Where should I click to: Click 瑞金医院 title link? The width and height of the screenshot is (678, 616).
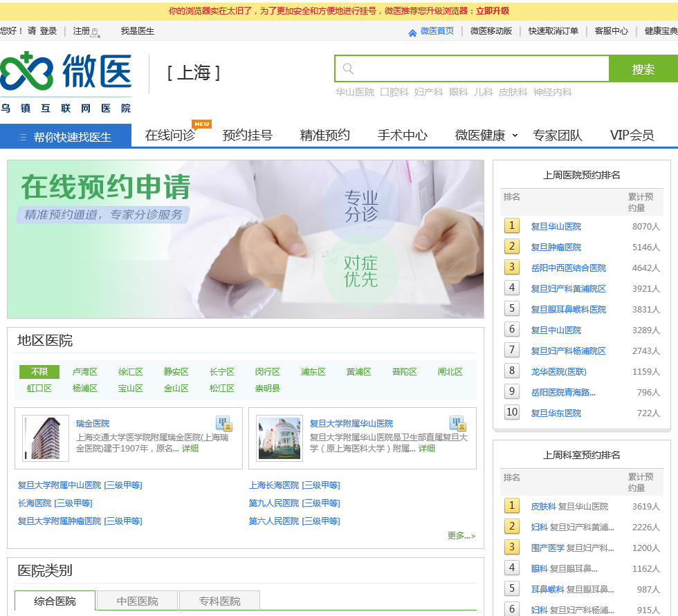tap(93, 423)
